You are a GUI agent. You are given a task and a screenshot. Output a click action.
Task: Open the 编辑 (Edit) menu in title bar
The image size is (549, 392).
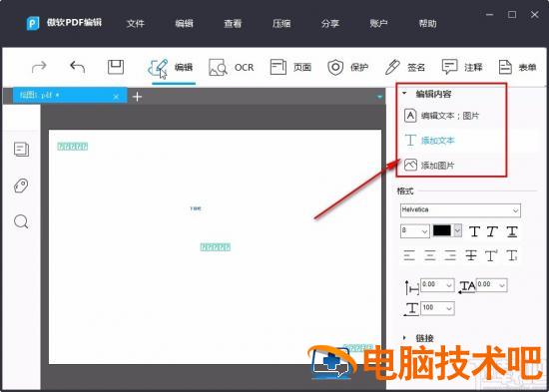[185, 24]
